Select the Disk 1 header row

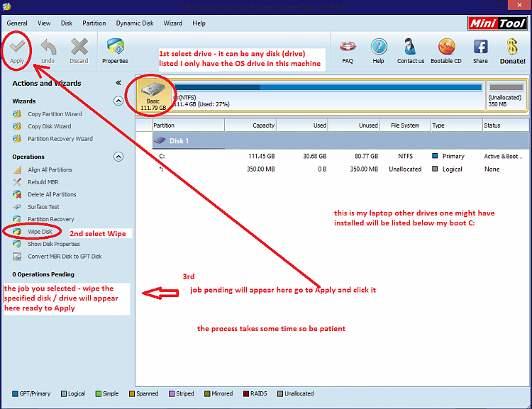click(340, 140)
